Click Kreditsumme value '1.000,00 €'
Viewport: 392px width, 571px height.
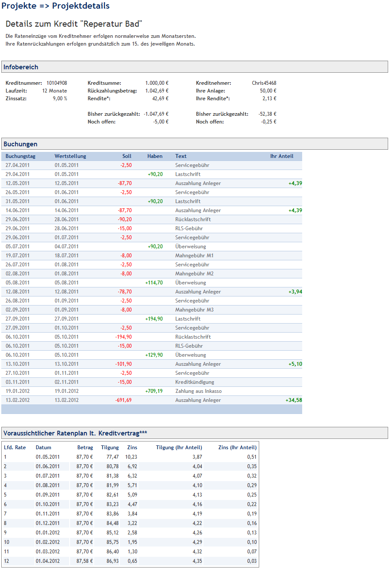click(157, 83)
